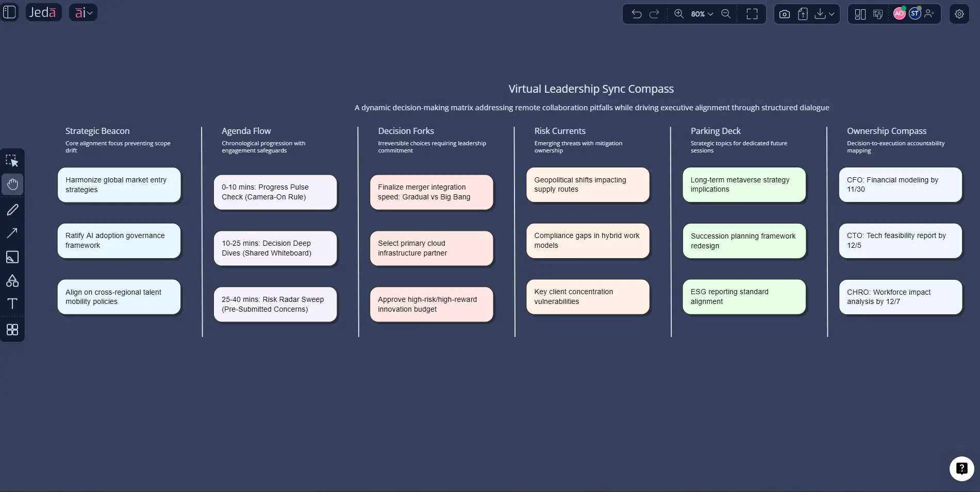
Task: Click the ST collaborator avatar
Action: click(915, 14)
